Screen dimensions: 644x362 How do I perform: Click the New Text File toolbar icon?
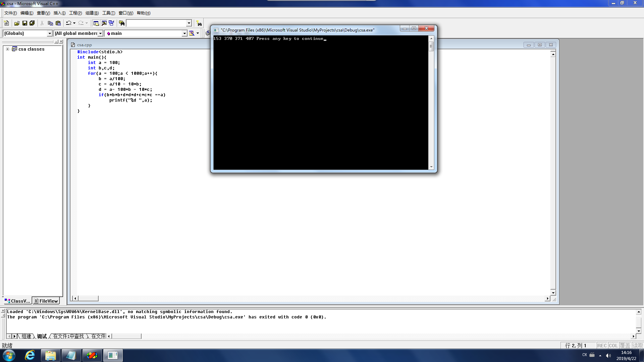click(6, 23)
